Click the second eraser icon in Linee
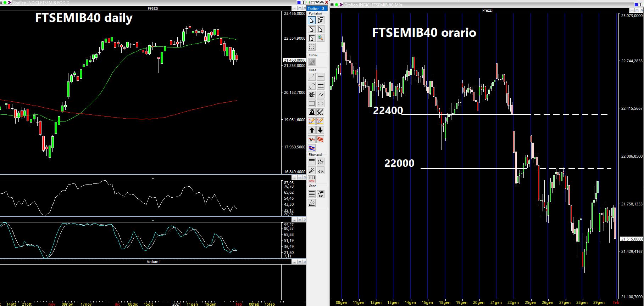Screen dimensions: 644x306 click(320, 121)
